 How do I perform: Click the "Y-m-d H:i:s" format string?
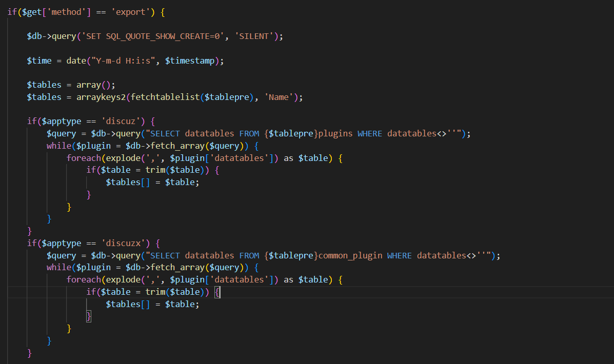pyautogui.click(x=123, y=60)
